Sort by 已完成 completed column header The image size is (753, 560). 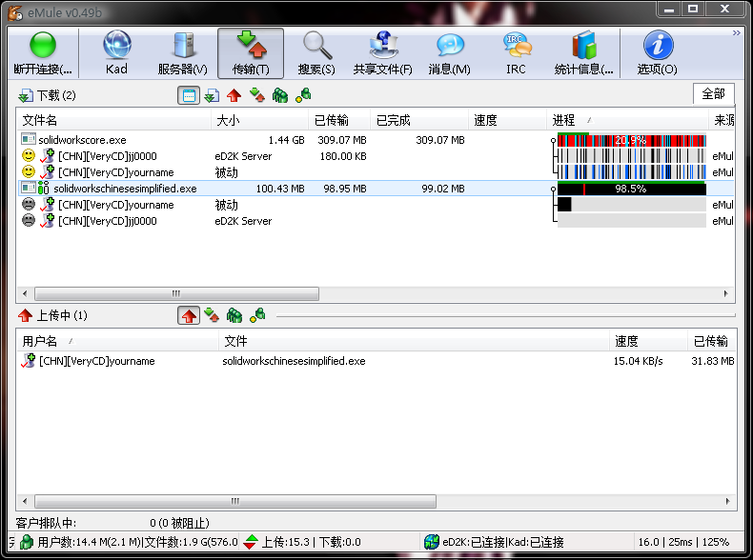[x=419, y=120]
